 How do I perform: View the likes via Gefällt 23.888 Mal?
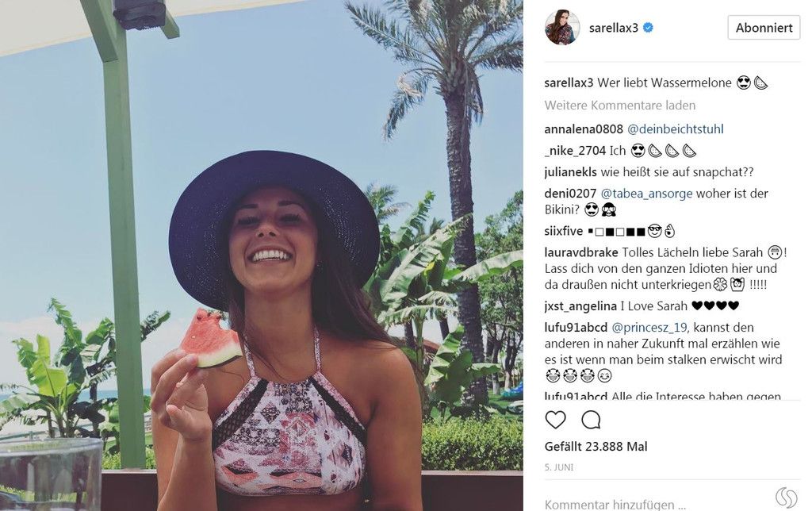click(596, 446)
